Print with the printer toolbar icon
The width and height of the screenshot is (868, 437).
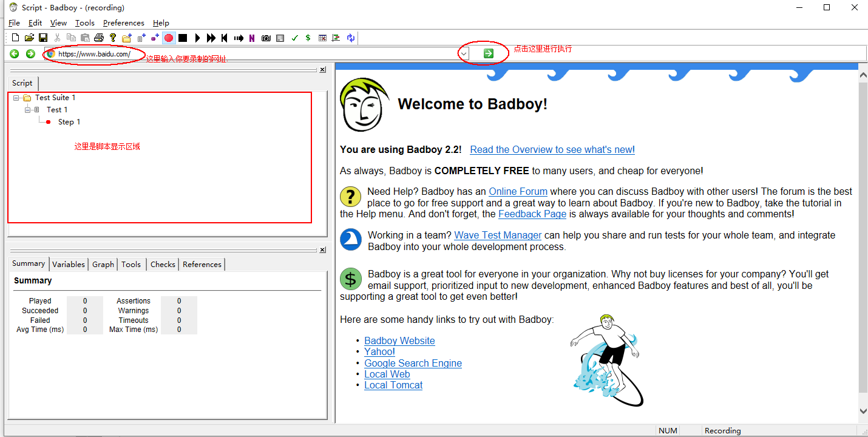tap(99, 38)
